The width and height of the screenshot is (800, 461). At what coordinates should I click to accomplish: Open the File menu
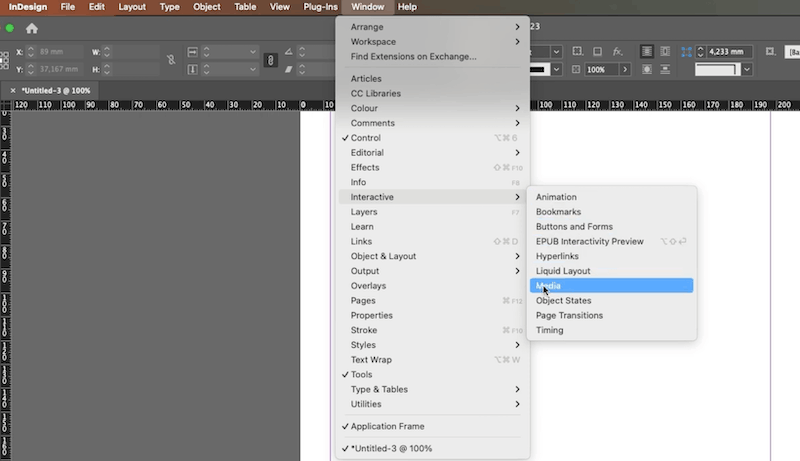click(x=67, y=7)
